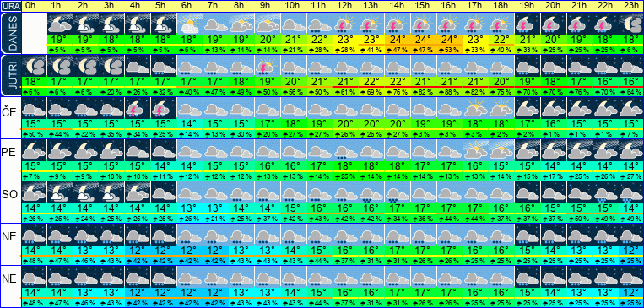
Task: Click the JUTRI 0h moon-and-cloud icon
Action: pos(34,66)
